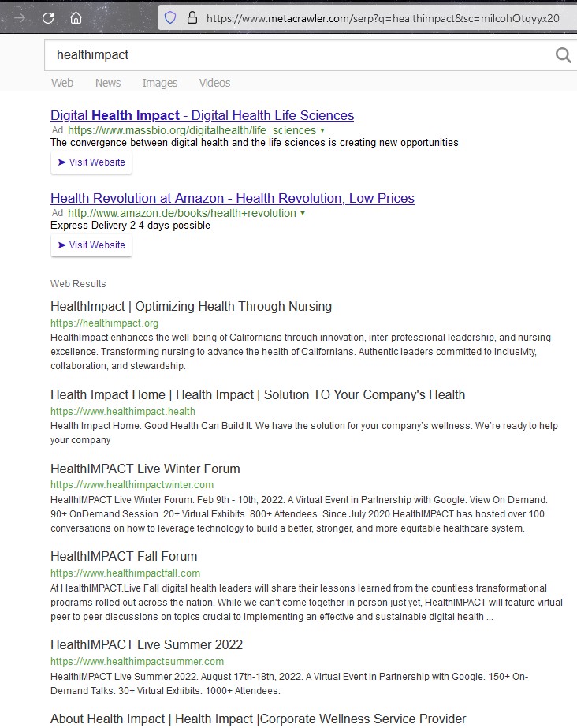Image resolution: width=577 pixels, height=728 pixels.
Task: Click the forward navigation arrow
Action: pyautogui.click(x=20, y=17)
